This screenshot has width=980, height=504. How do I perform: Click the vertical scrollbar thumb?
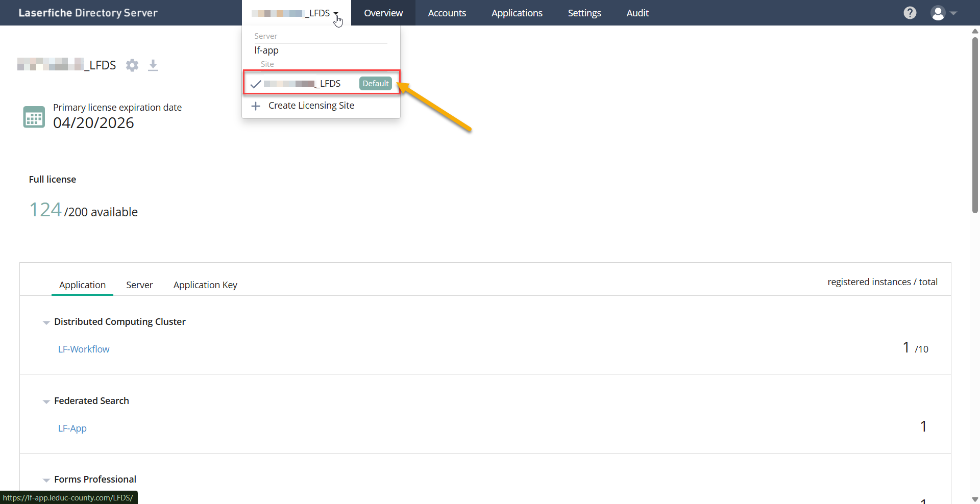click(x=975, y=125)
